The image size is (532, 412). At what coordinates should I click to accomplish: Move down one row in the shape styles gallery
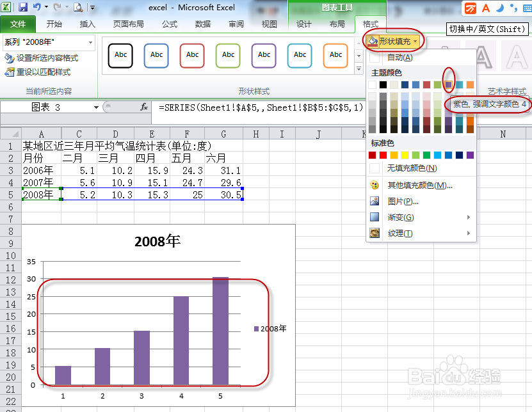point(359,56)
